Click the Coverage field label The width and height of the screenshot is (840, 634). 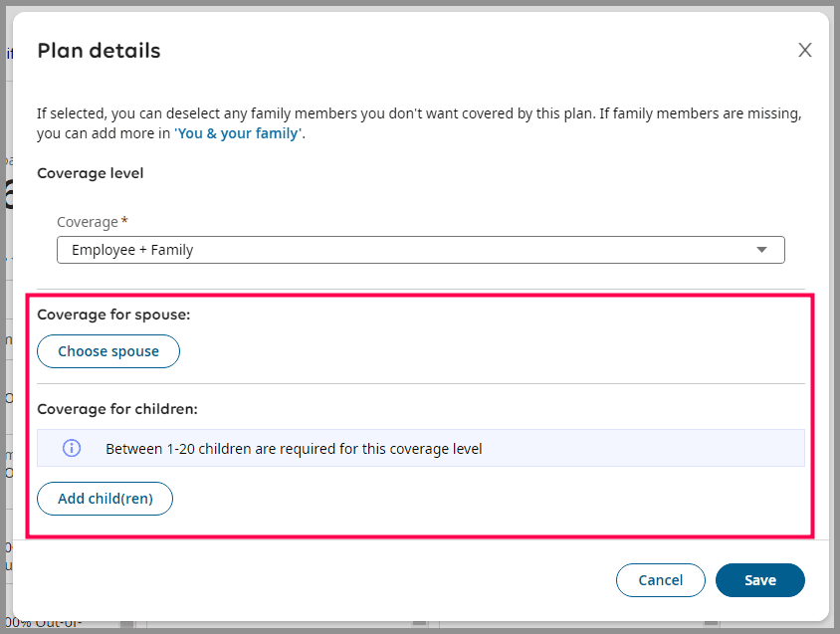tap(87, 222)
